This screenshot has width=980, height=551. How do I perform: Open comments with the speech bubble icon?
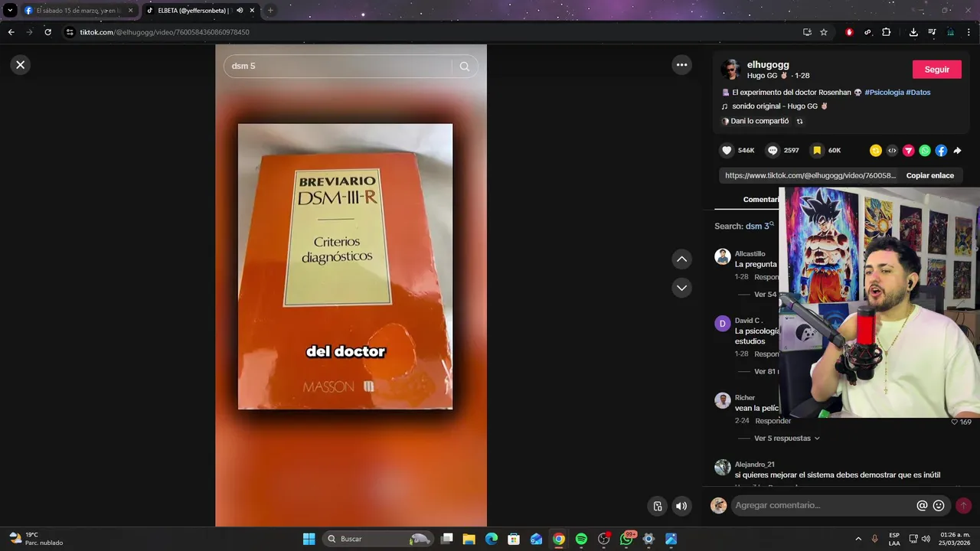(773, 151)
